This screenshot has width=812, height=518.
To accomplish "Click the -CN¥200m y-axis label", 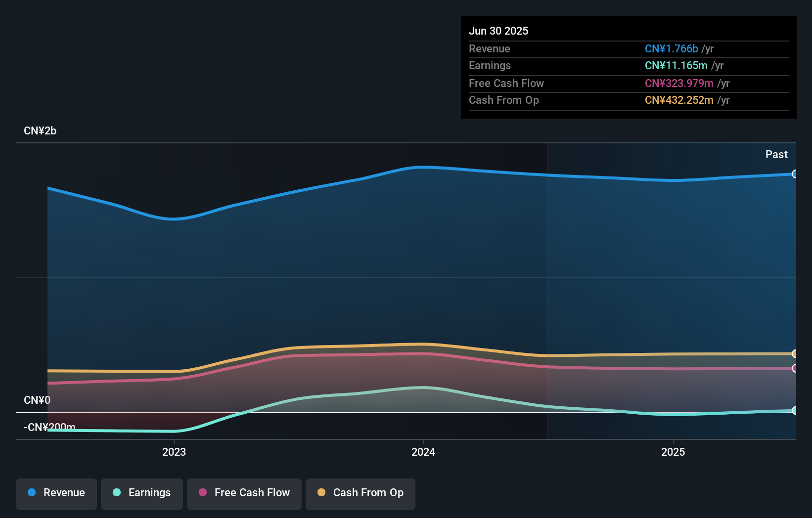I will pos(49,427).
